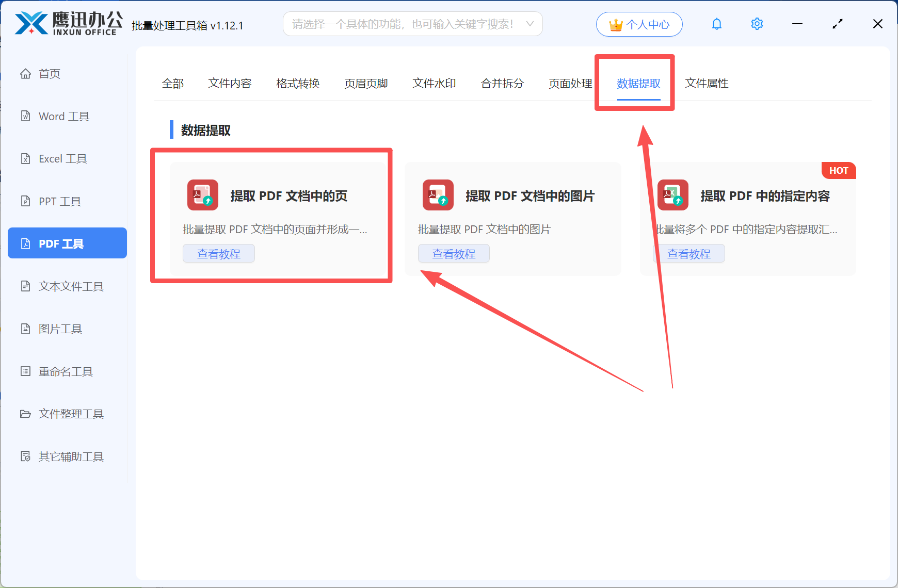Switch to the 格式转换 tab
This screenshot has height=588, width=898.
[x=297, y=83]
